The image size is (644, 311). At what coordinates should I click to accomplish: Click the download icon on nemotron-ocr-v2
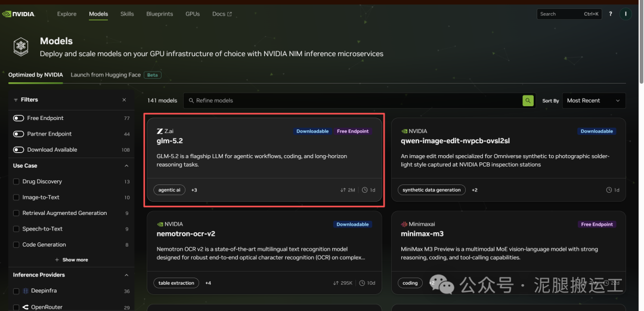tap(336, 283)
